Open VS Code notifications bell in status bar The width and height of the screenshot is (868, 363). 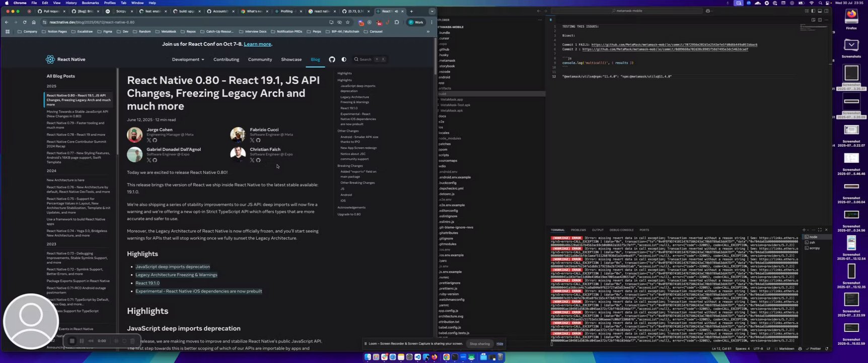point(827,349)
